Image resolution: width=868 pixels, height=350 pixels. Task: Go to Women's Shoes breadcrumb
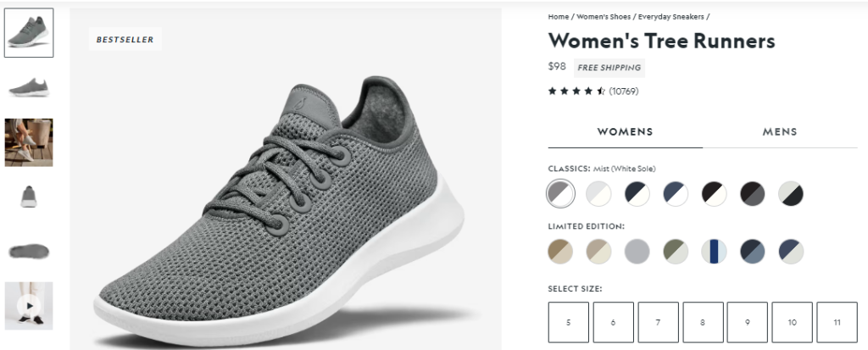pyautogui.click(x=603, y=16)
